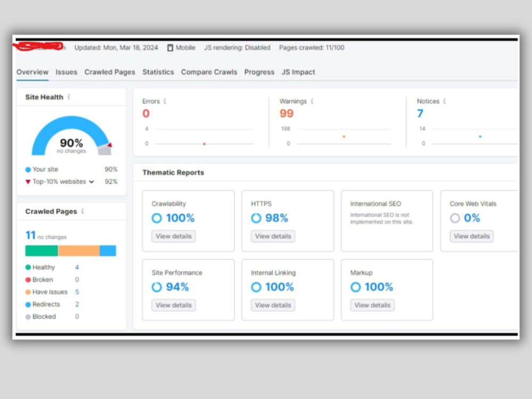Image resolution: width=532 pixels, height=399 pixels.
Task: View details for Internal Linking
Action: 273,305
